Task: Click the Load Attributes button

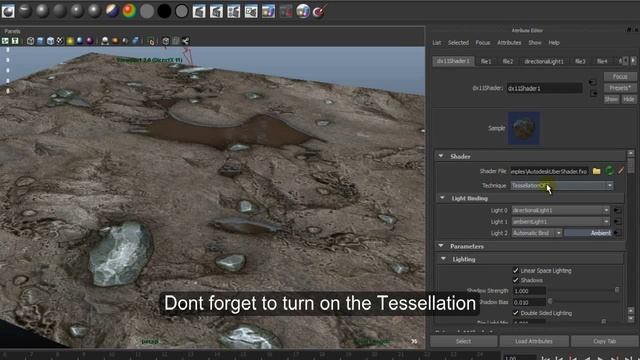Action: point(534,341)
